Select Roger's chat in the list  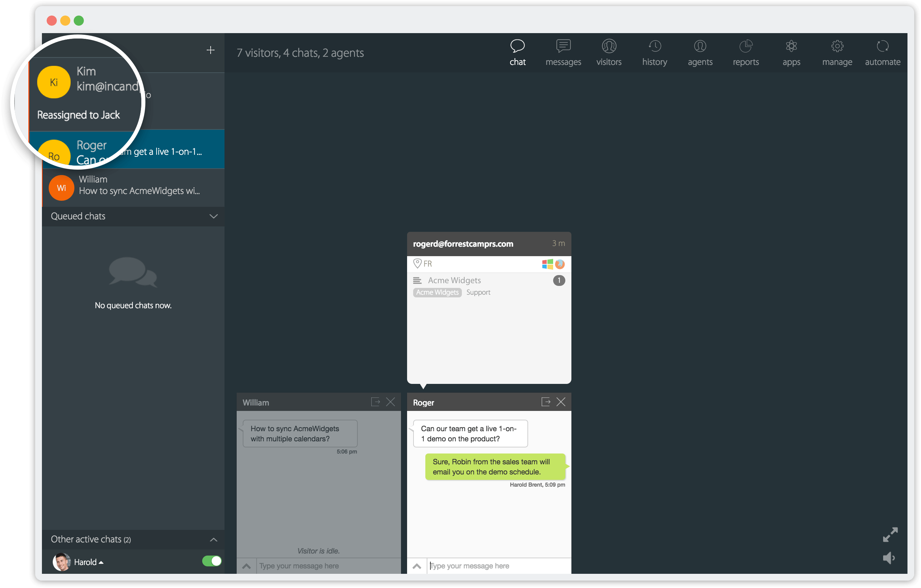pos(133,149)
